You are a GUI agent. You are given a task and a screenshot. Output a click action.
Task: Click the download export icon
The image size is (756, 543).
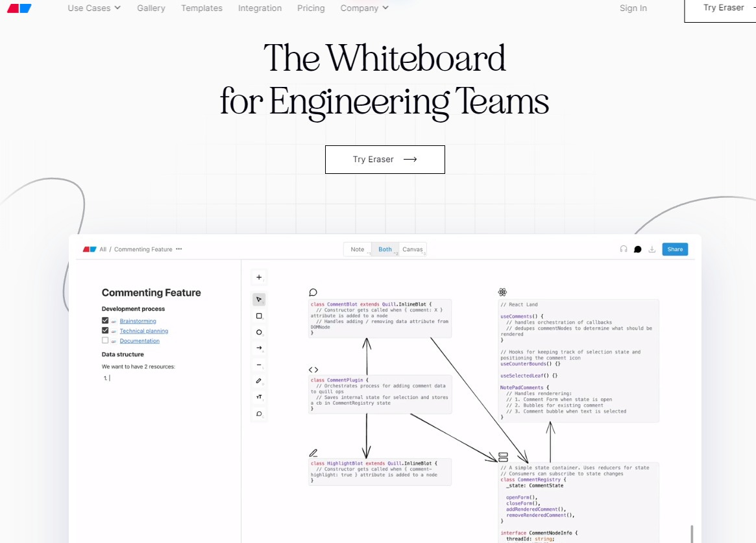[x=652, y=249]
